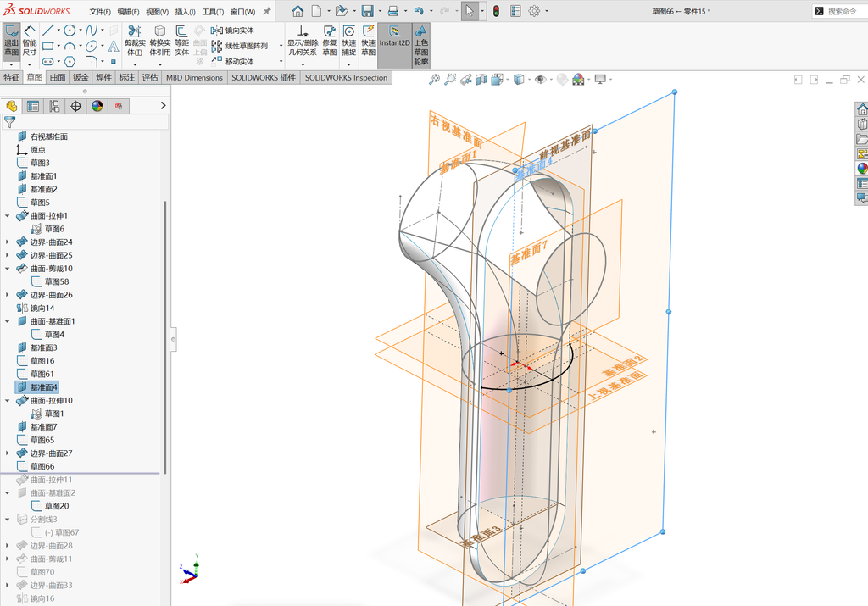This screenshot has width=868, height=606.
Task: Select 基准面4 in the feature tree
Action: tap(37, 387)
